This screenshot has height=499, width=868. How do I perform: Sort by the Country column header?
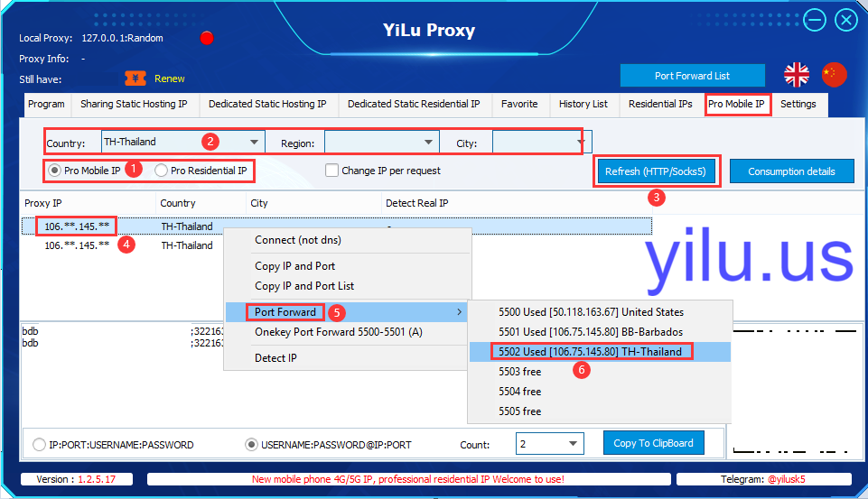pos(201,203)
